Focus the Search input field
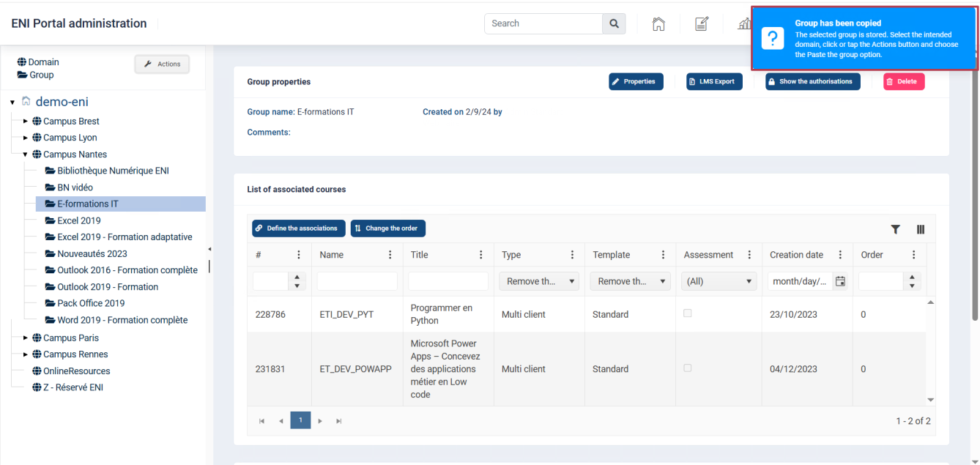 (x=543, y=23)
